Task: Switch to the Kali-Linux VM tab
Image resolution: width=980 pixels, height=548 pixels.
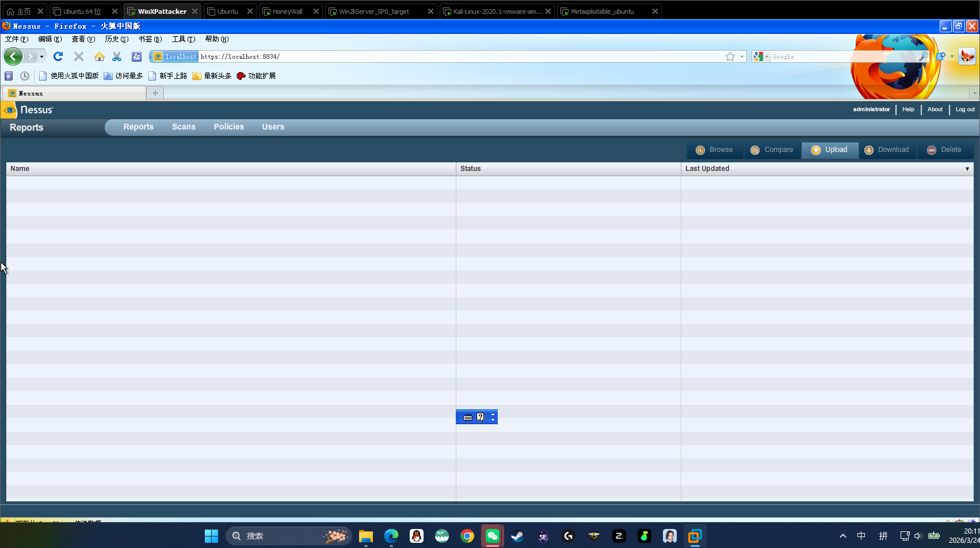Action: click(x=497, y=12)
